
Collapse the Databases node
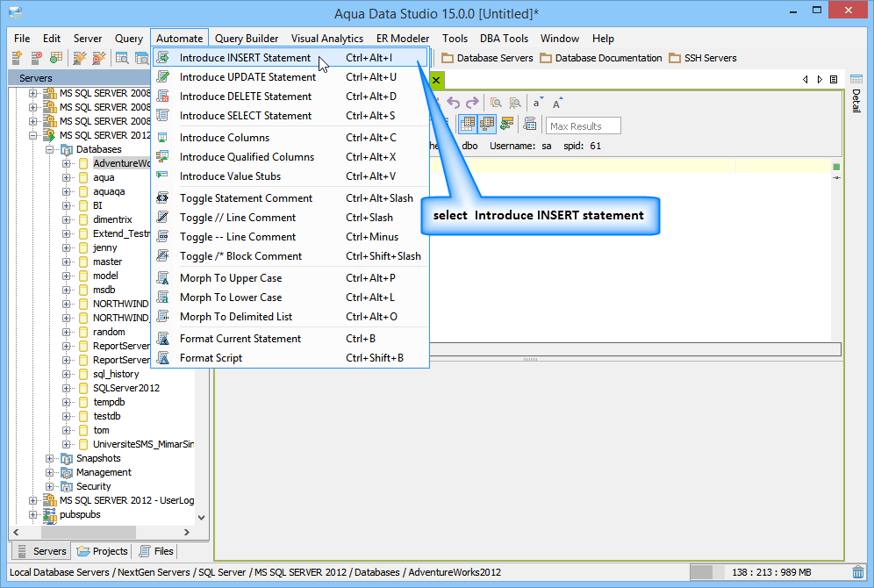50,149
